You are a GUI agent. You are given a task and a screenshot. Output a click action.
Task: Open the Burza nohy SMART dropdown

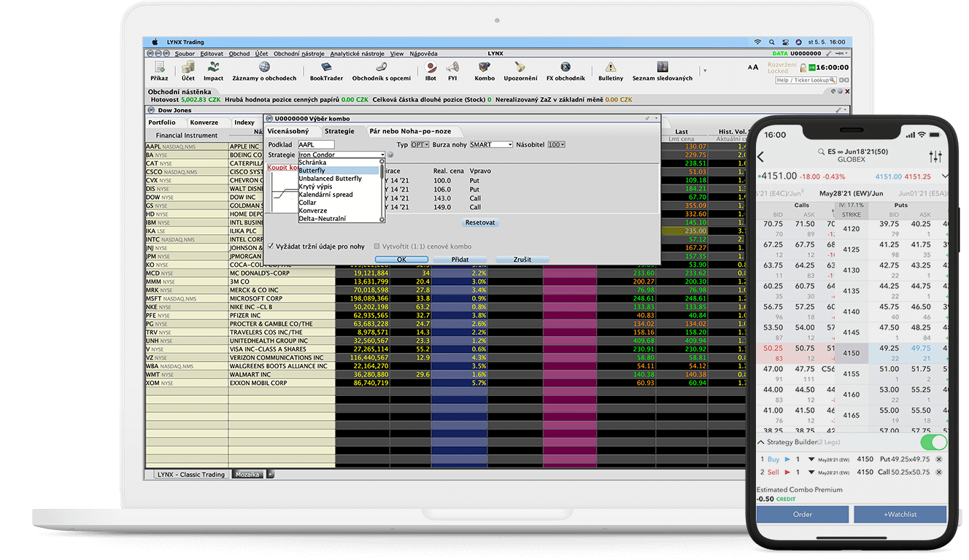click(491, 144)
